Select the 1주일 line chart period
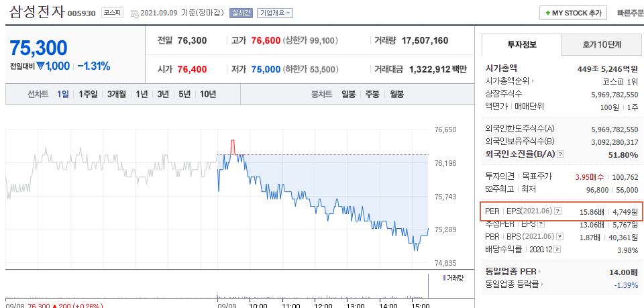The image size is (644, 308). (x=88, y=94)
